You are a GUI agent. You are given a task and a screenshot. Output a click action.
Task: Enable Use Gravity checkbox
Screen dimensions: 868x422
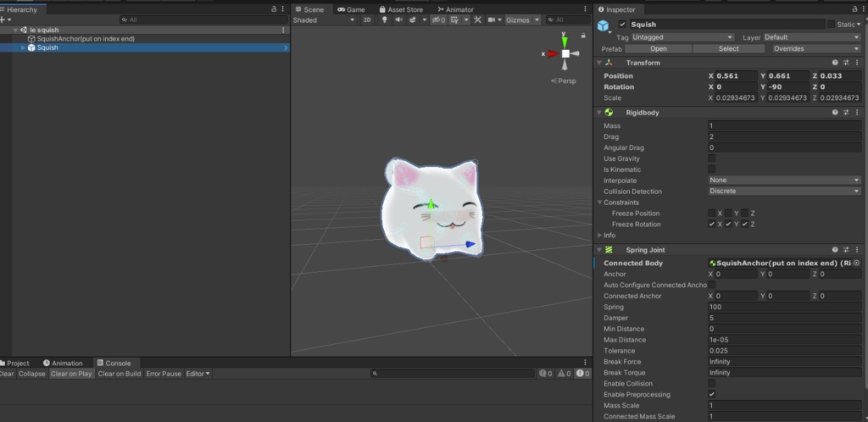712,158
